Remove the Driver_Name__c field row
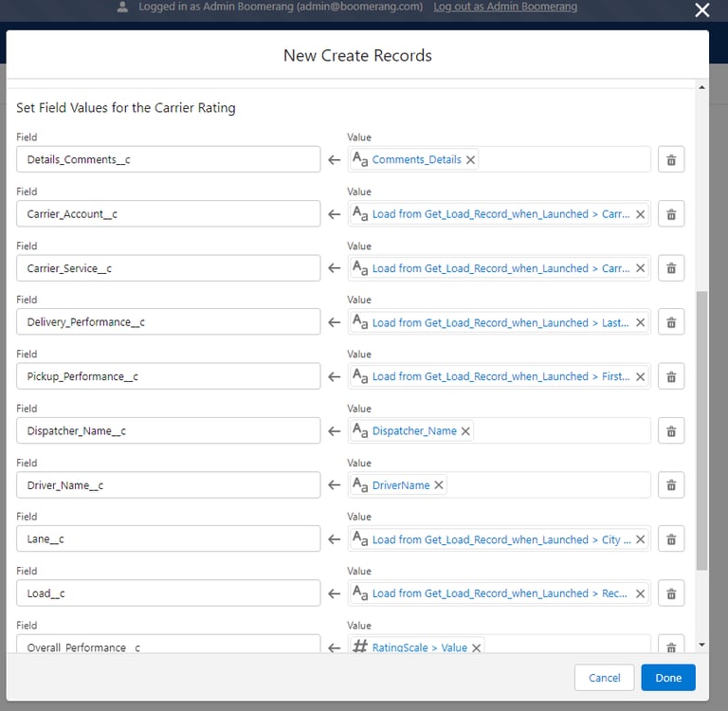 (x=670, y=485)
